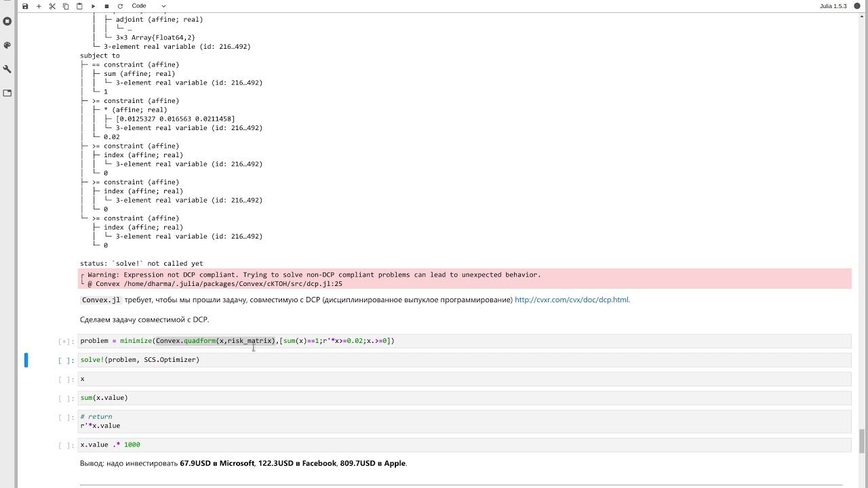Cut the selected cell with the scissors icon
Viewport: 868px width, 488px height.
[52, 6]
